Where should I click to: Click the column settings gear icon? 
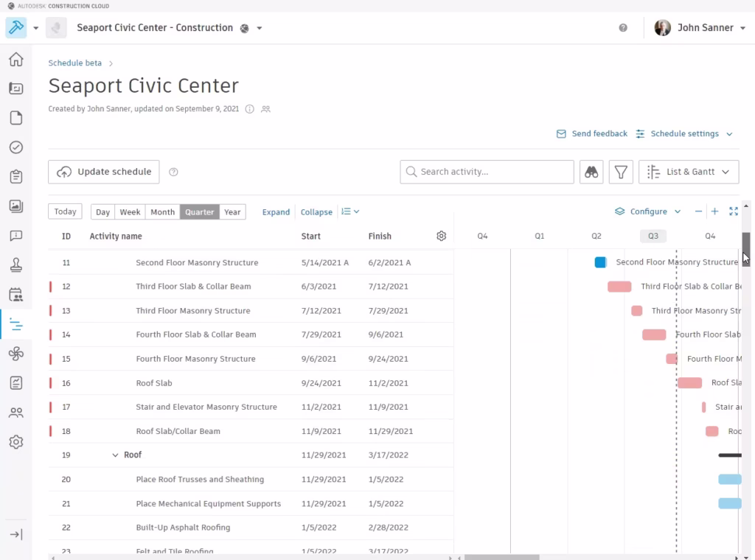[441, 236]
